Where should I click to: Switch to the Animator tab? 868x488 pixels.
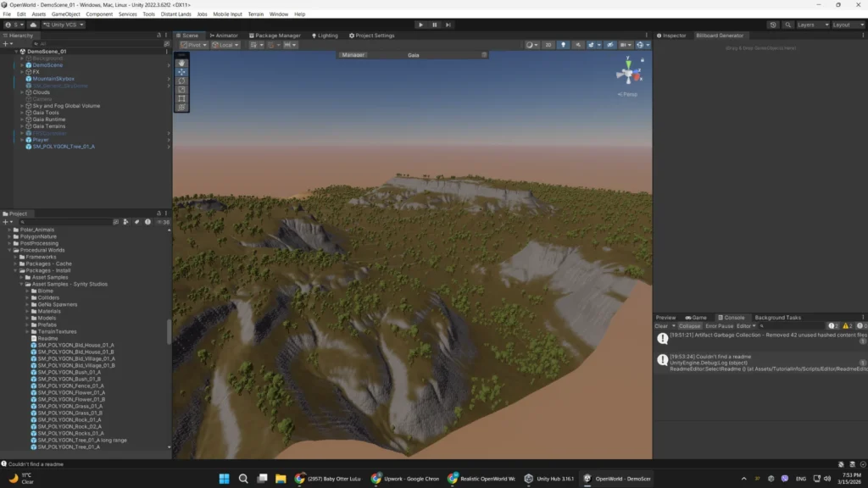click(224, 36)
